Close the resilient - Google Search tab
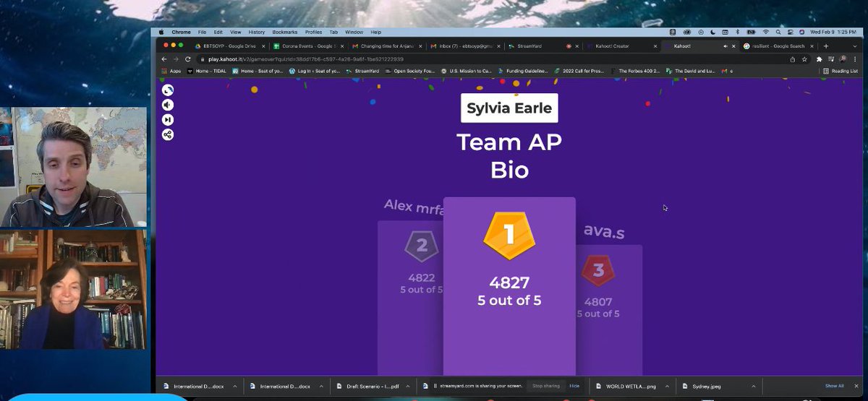This screenshot has width=868, height=401. [x=813, y=46]
